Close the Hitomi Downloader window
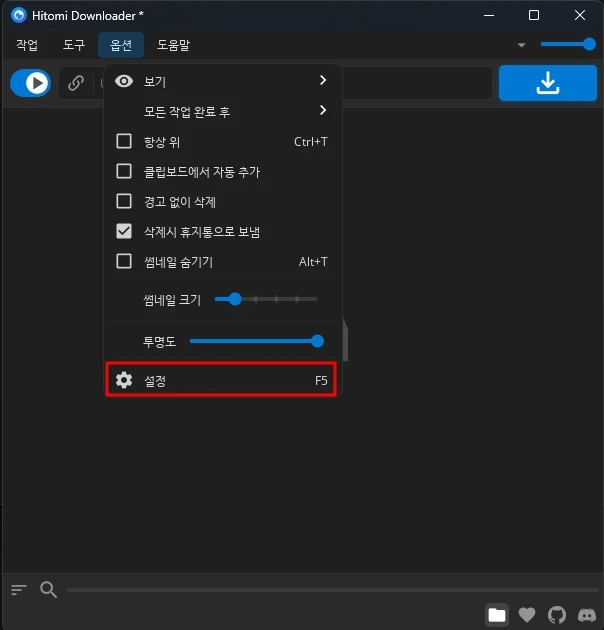 tap(579, 15)
